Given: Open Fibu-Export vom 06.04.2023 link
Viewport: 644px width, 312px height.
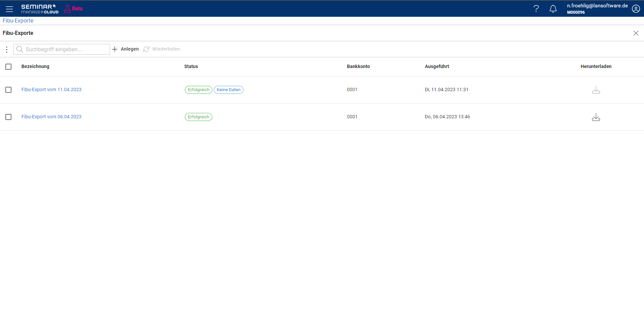Looking at the screenshot, I should click(x=51, y=117).
